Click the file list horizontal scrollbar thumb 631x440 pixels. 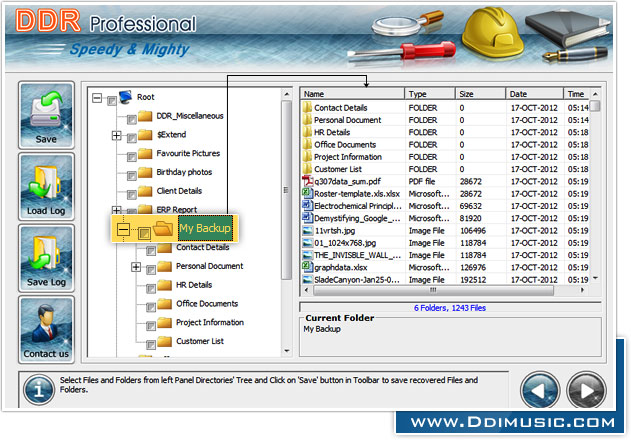(x=433, y=290)
